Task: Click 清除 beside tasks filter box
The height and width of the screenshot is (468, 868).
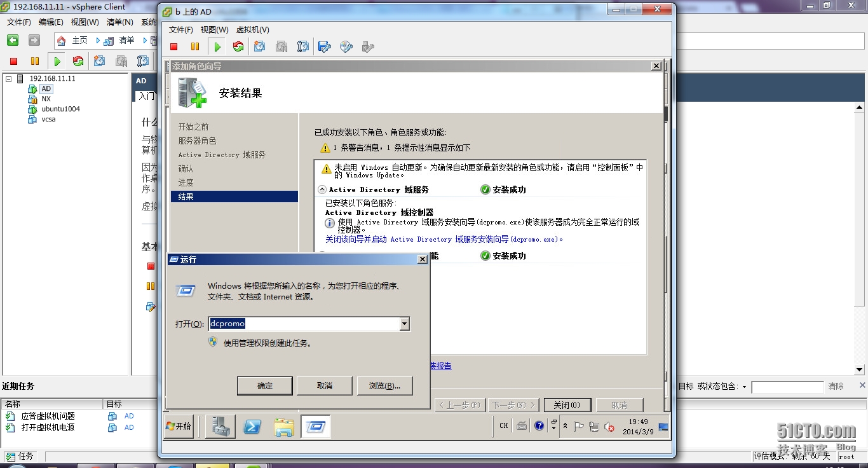Action: (836, 387)
